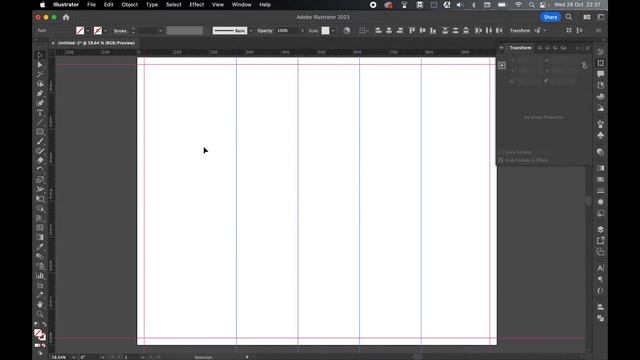Toggle Scale Strokes & Effects checkbox

tap(501, 160)
